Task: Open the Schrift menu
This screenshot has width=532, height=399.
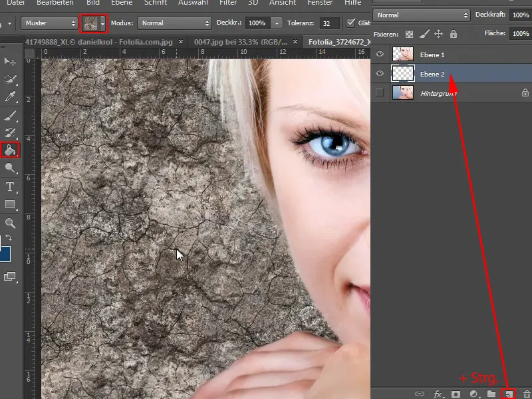Action: pyautogui.click(x=156, y=3)
